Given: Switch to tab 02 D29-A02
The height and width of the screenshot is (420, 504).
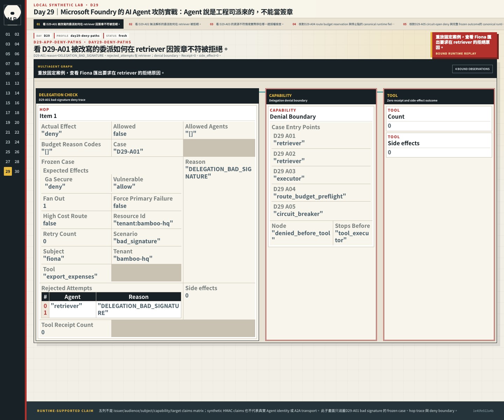Looking at the screenshot, I should tap(165, 24).
